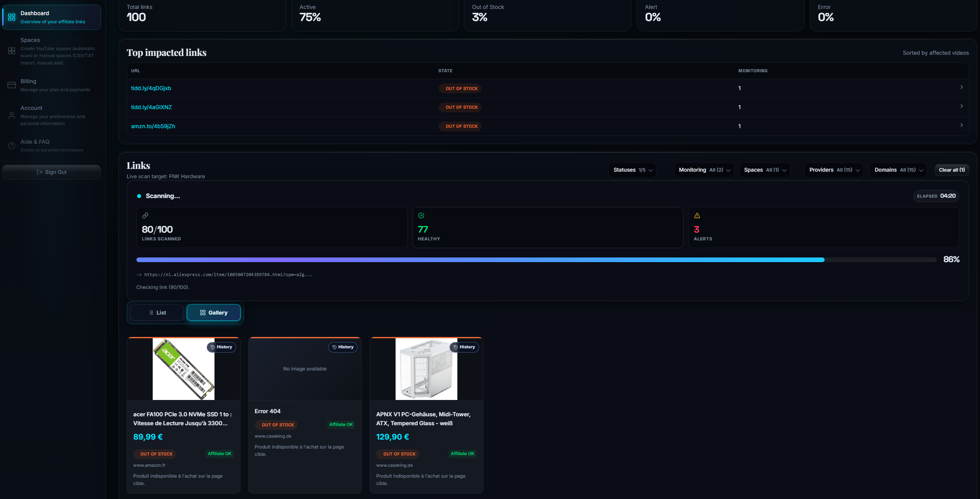Click the Spaces icon in the sidebar
This screenshot has width=980, height=499.
11,51
